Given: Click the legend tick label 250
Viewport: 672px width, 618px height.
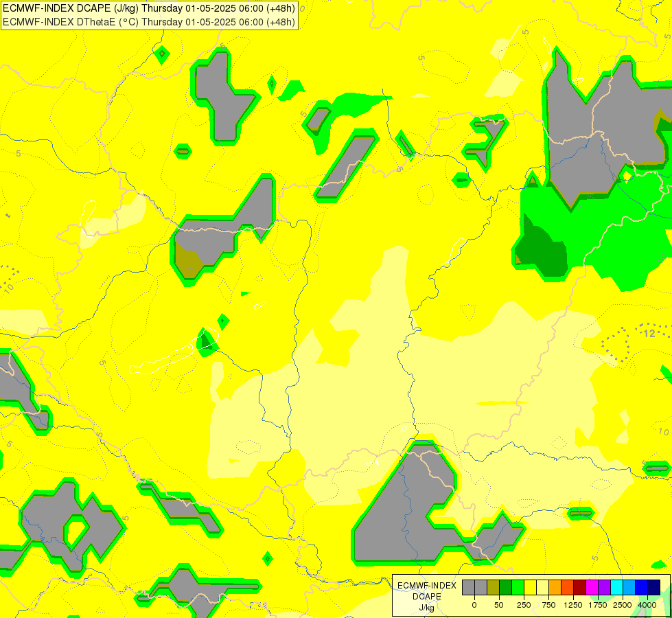Looking at the screenshot, I should 524,605.
